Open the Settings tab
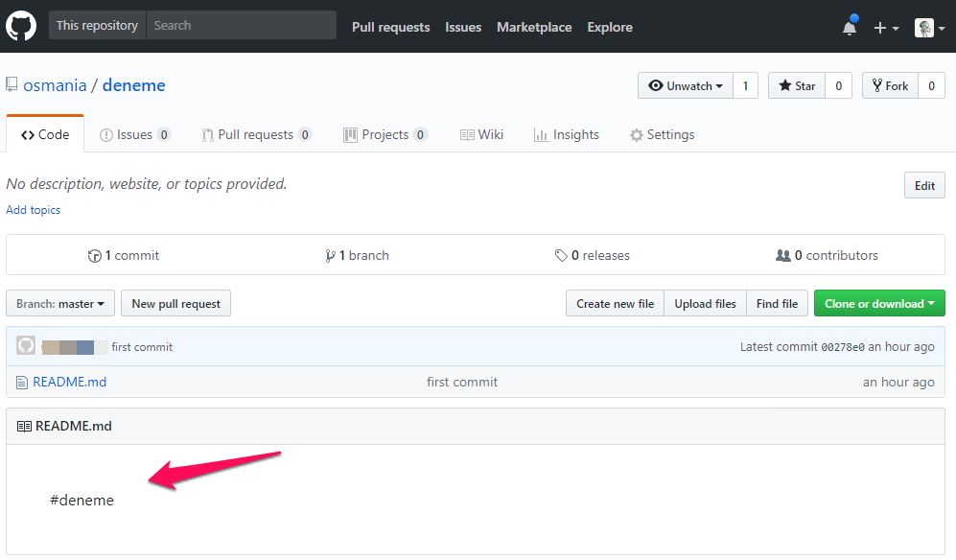This screenshot has width=956, height=560. (x=663, y=135)
